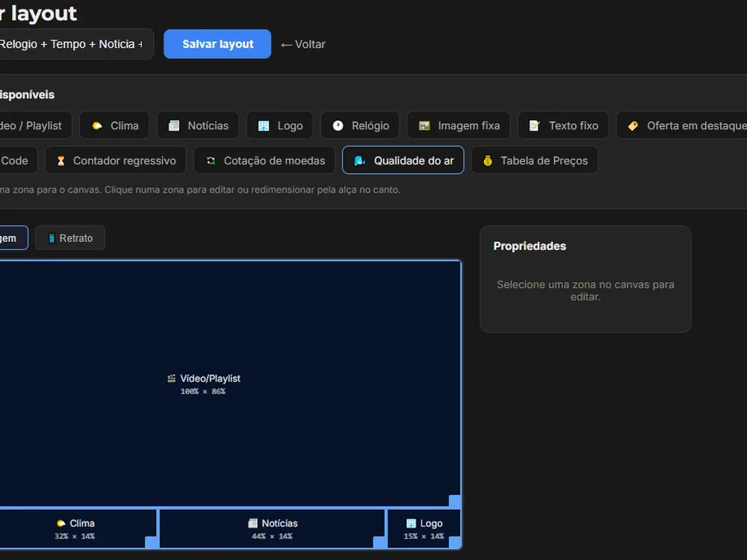
Task: Select the Clima zone on canvas
Action: 78,529
